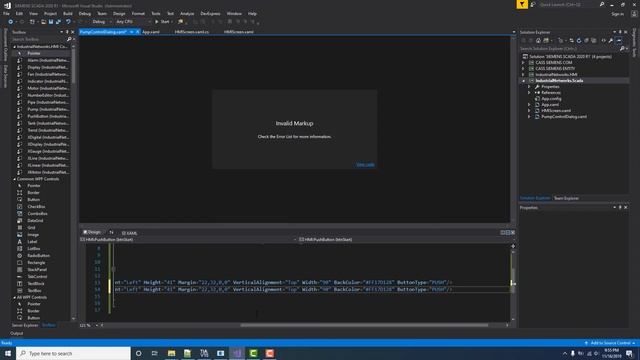This screenshot has width=640, height=360.
Task: Open the Any CPU platform dropdown
Action: point(133,22)
